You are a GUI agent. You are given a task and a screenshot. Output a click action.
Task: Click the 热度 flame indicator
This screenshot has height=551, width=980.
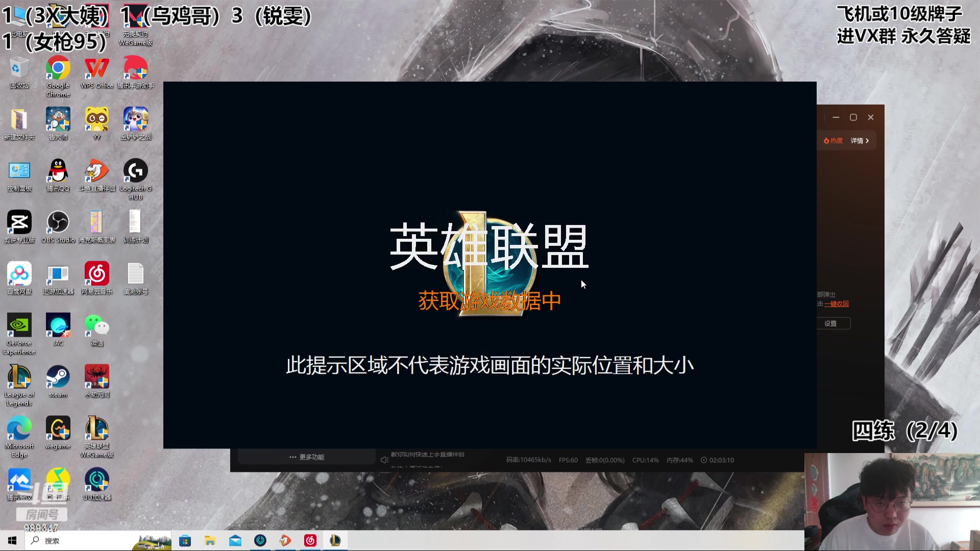pos(833,141)
